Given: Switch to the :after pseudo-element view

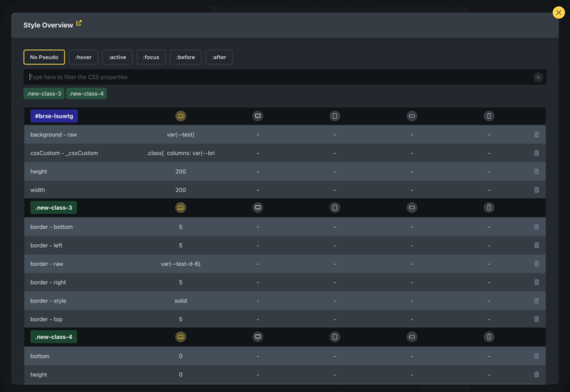Looking at the screenshot, I should point(219,57).
